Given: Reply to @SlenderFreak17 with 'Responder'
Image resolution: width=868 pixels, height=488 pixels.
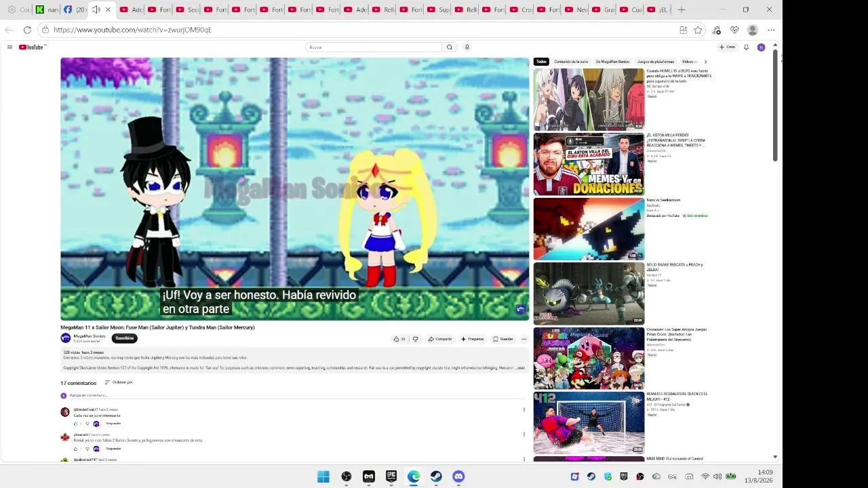Looking at the screenshot, I should pyautogui.click(x=113, y=424).
